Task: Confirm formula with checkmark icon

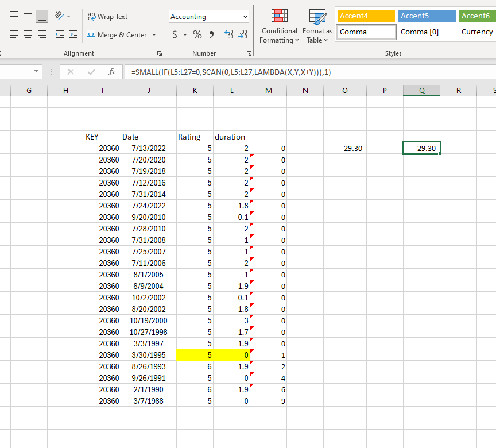Action: pyautogui.click(x=91, y=72)
